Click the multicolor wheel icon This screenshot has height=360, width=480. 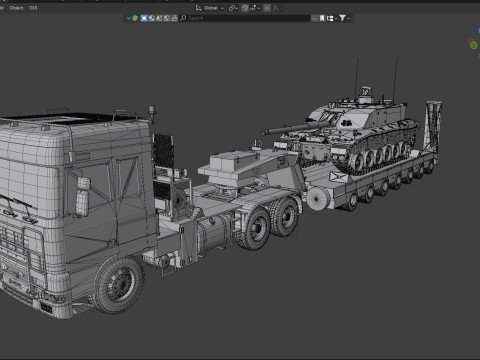coord(135,18)
